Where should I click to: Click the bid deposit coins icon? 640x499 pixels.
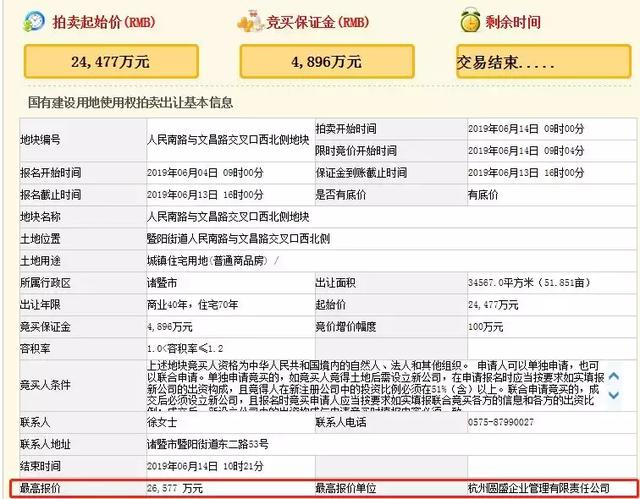point(250,21)
